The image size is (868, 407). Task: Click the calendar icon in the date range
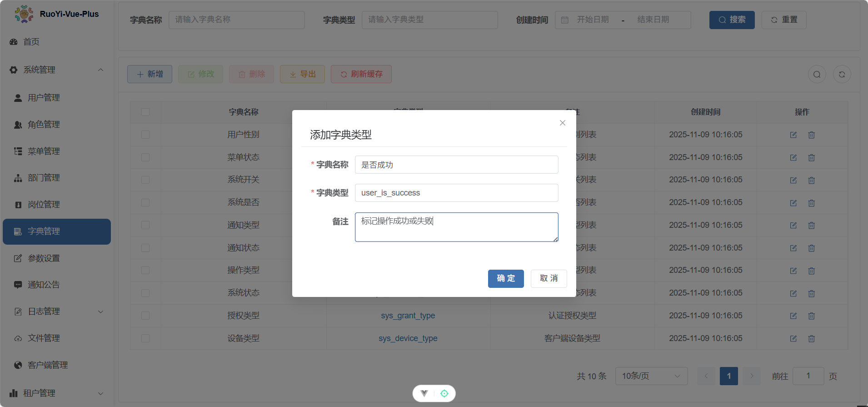pos(565,20)
